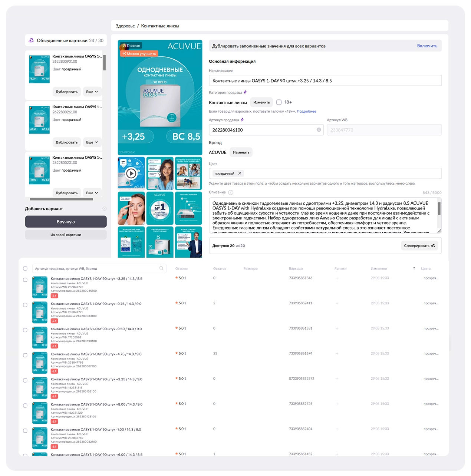Click the Можно улучшить badge on the photo

tap(139, 54)
